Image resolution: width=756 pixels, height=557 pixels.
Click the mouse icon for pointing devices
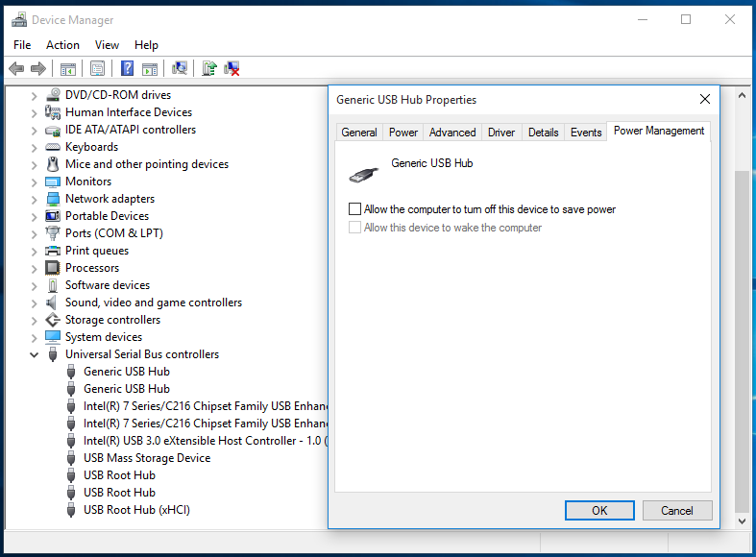[53, 164]
